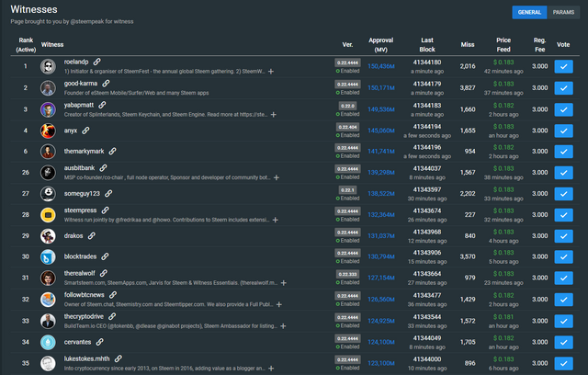Open link icon next to thecryptodrive
Image resolution: width=588 pixels, height=375 pixels.
(x=112, y=316)
